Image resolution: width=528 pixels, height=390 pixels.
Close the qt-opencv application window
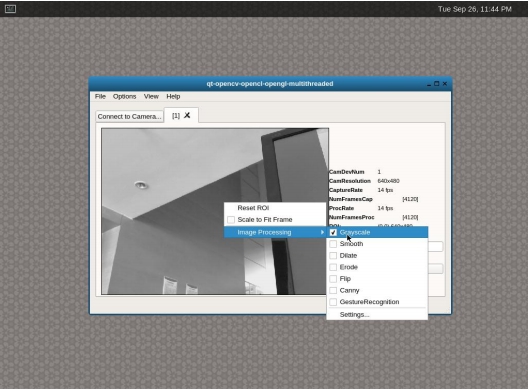tap(445, 84)
